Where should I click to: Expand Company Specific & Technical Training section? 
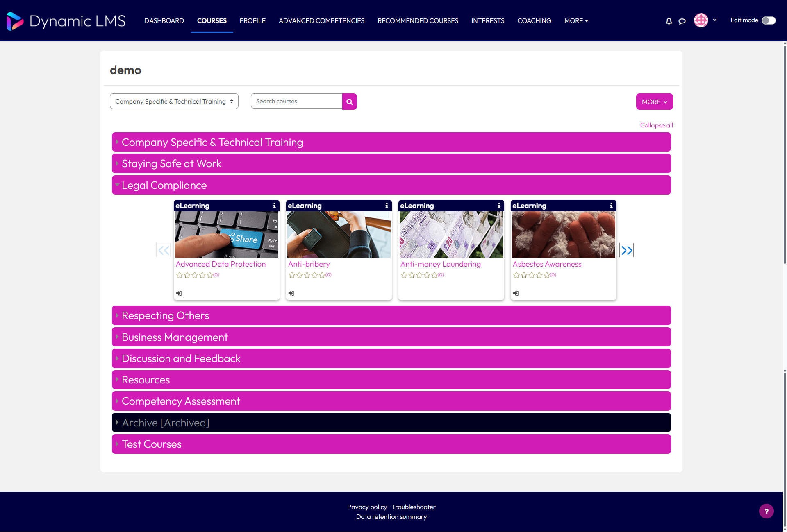391,142
